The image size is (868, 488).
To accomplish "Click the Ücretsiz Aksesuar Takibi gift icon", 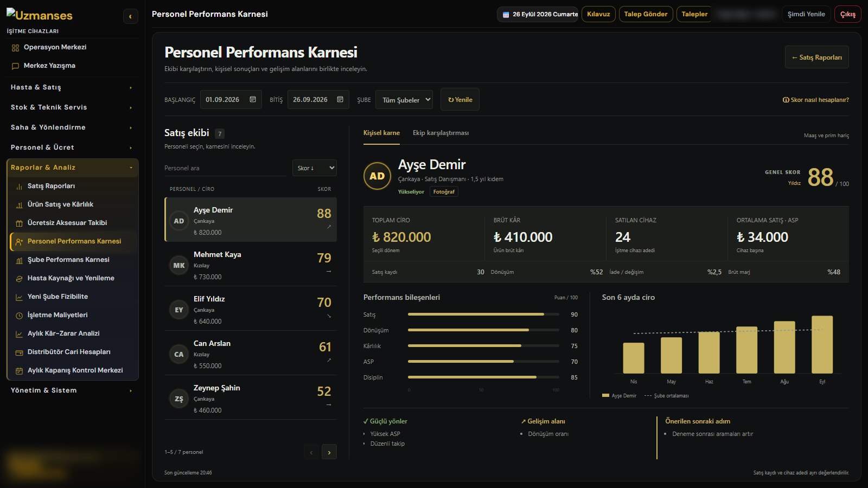I will (x=19, y=223).
